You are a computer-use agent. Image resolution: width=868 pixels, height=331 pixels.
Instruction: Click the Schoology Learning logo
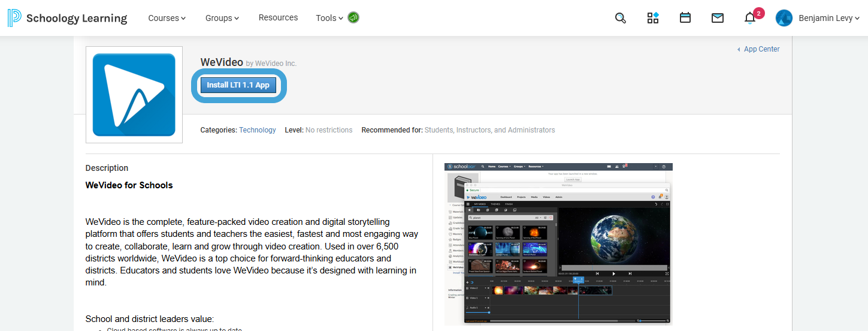tap(67, 18)
